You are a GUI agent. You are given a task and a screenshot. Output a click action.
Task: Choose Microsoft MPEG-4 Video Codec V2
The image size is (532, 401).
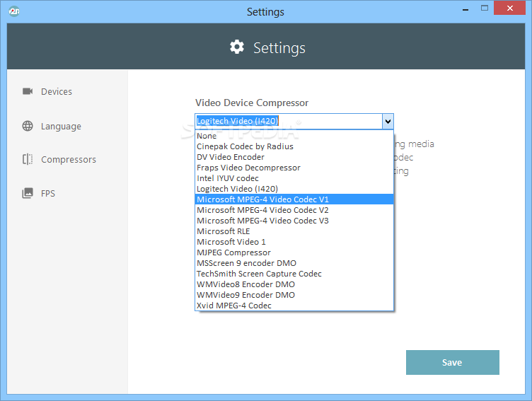point(294,210)
